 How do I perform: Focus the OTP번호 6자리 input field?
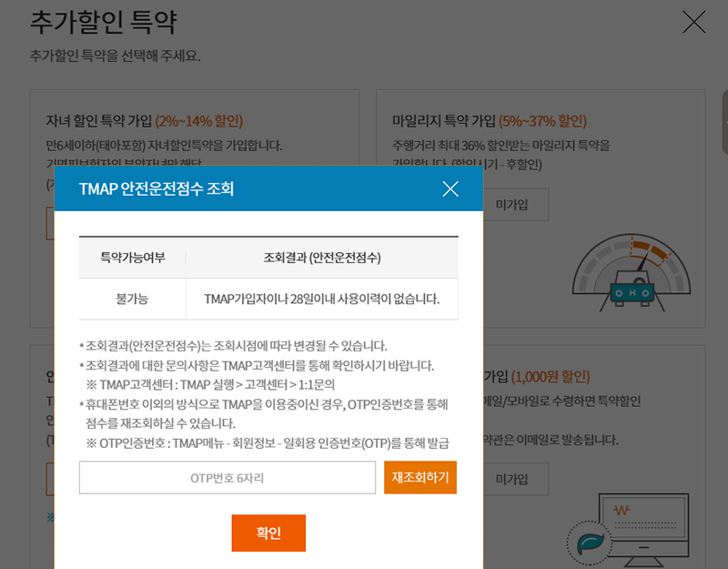tap(227, 477)
